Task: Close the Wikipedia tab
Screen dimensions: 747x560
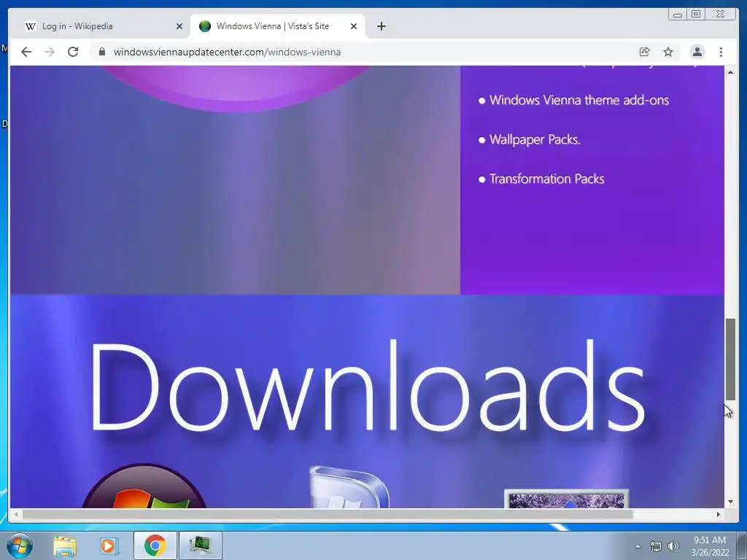Action: [x=179, y=26]
